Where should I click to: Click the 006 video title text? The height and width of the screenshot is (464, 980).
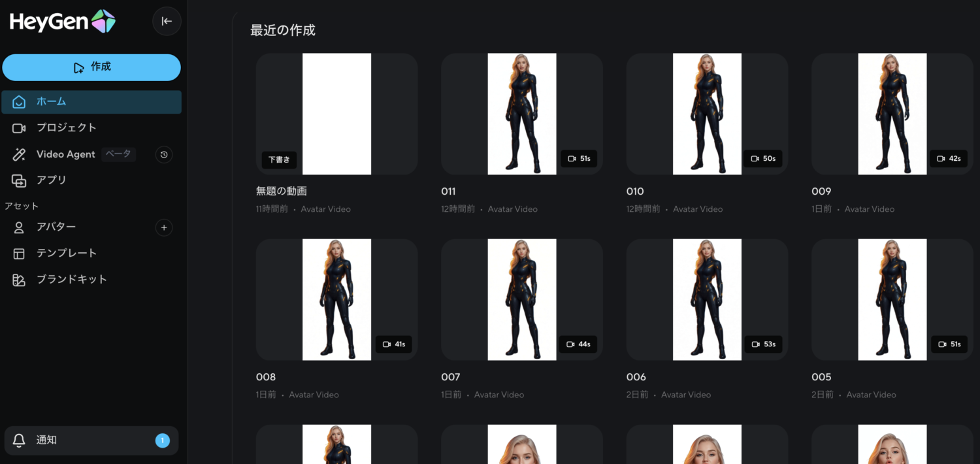click(636, 377)
